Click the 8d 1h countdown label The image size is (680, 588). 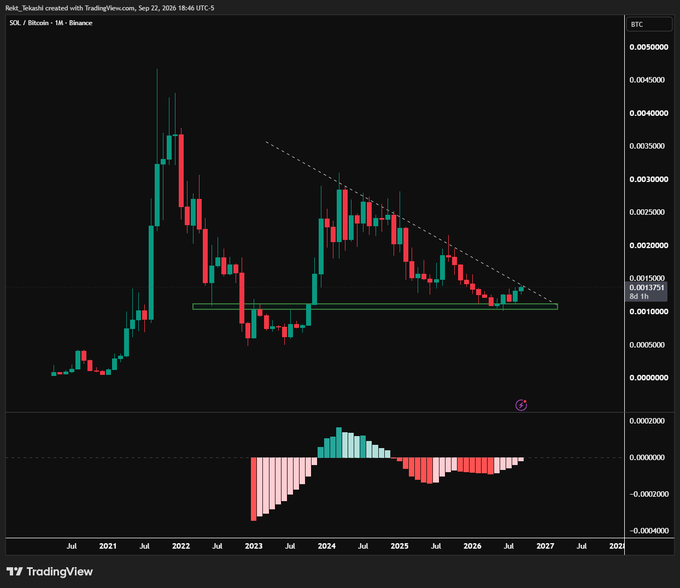click(639, 296)
